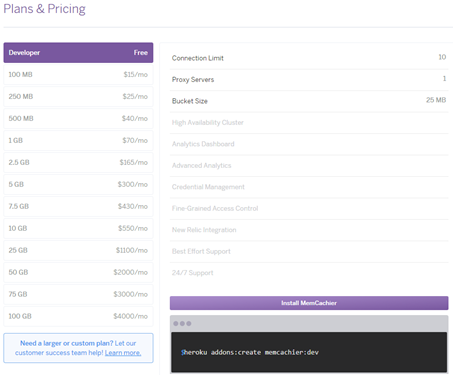Choose the 2.5 GB $165/mo plan

[x=78, y=162]
